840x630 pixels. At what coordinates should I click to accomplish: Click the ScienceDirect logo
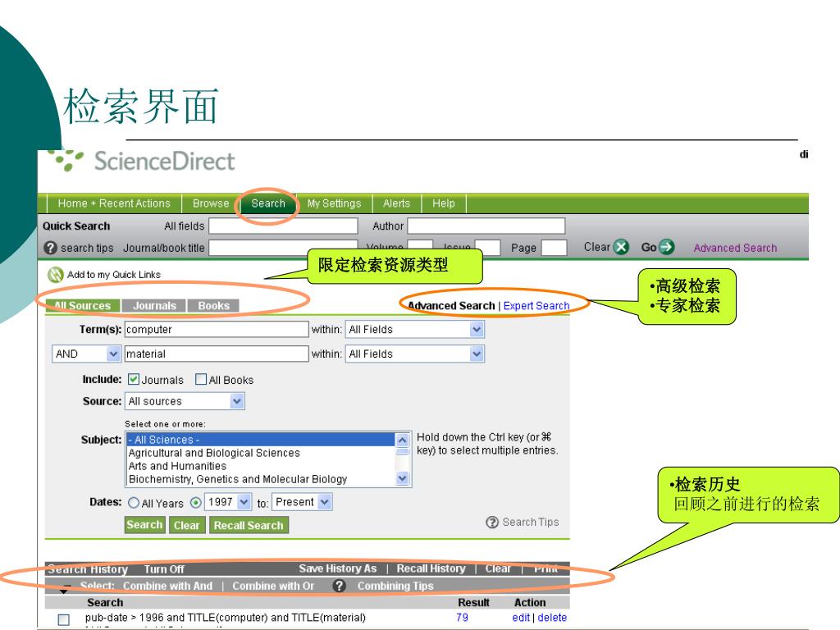click(x=142, y=160)
